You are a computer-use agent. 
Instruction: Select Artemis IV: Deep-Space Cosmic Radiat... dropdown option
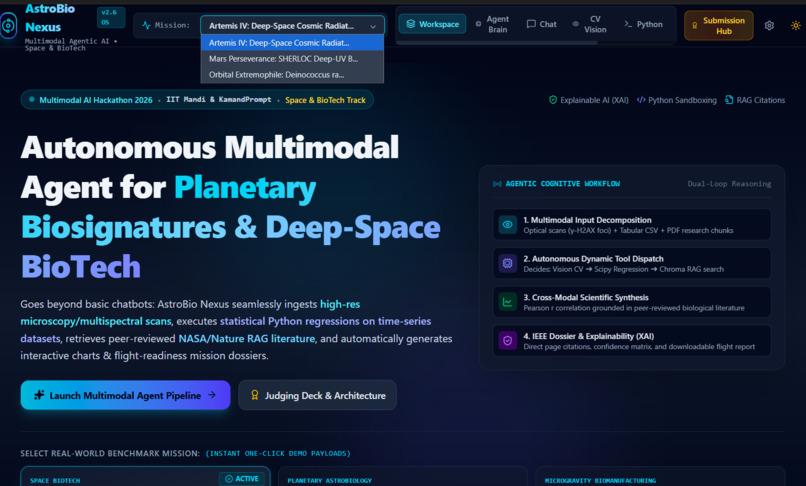[x=292, y=43]
